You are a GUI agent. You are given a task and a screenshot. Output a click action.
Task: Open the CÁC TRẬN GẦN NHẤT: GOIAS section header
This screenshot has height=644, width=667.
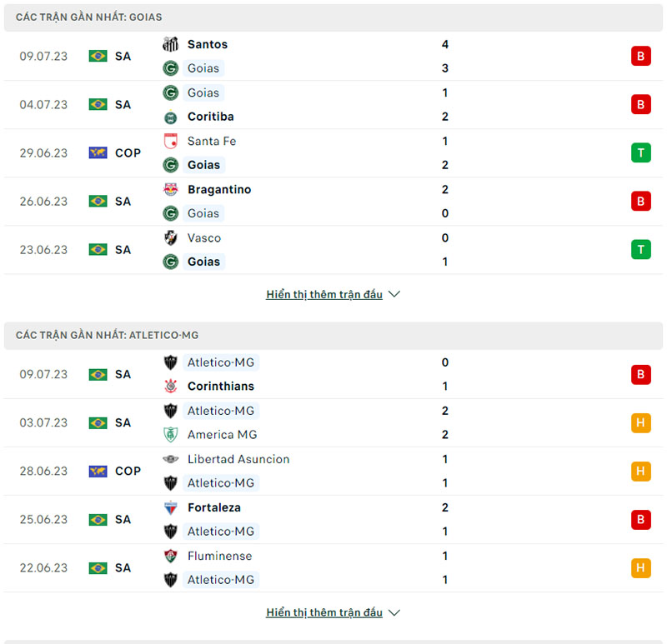[88, 17]
